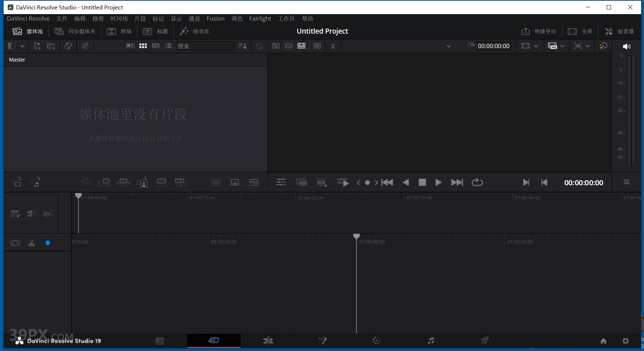Toggle the Titles panel
The height and width of the screenshot is (351, 644).
[x=155, y=31]
